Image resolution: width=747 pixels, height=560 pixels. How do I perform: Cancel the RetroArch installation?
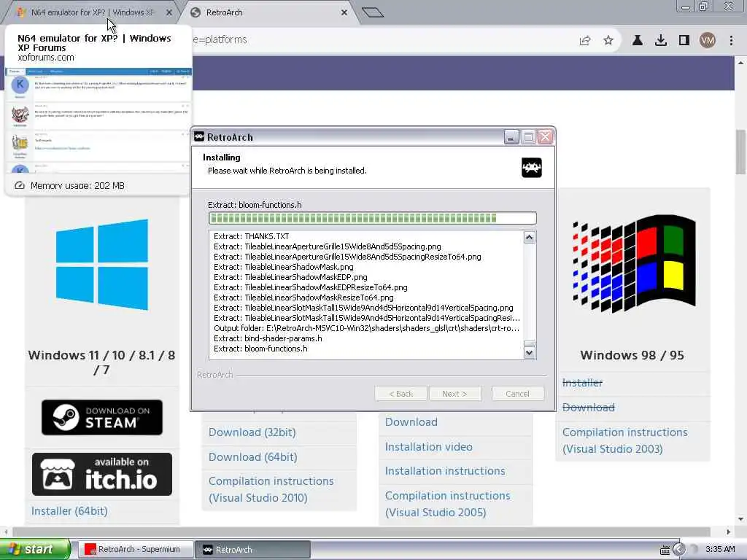(518, 394)
